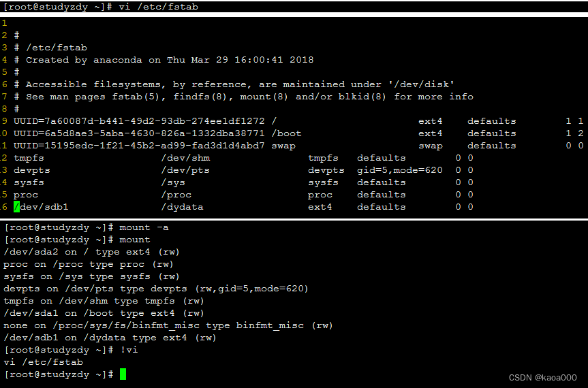588x388 pixels.
Task: Click the '/dev/sdb1' entry in fstab editor
Action: [x=42, y=207]
